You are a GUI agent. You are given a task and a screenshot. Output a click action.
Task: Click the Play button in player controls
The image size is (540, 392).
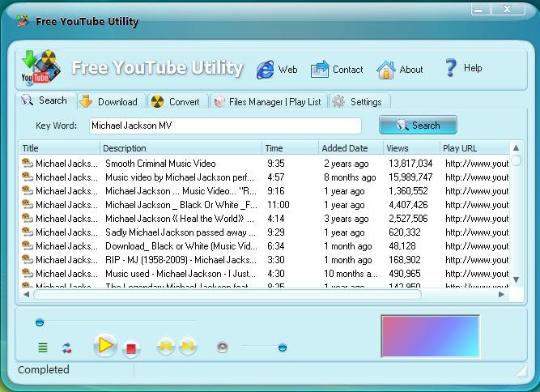[105, 345]
